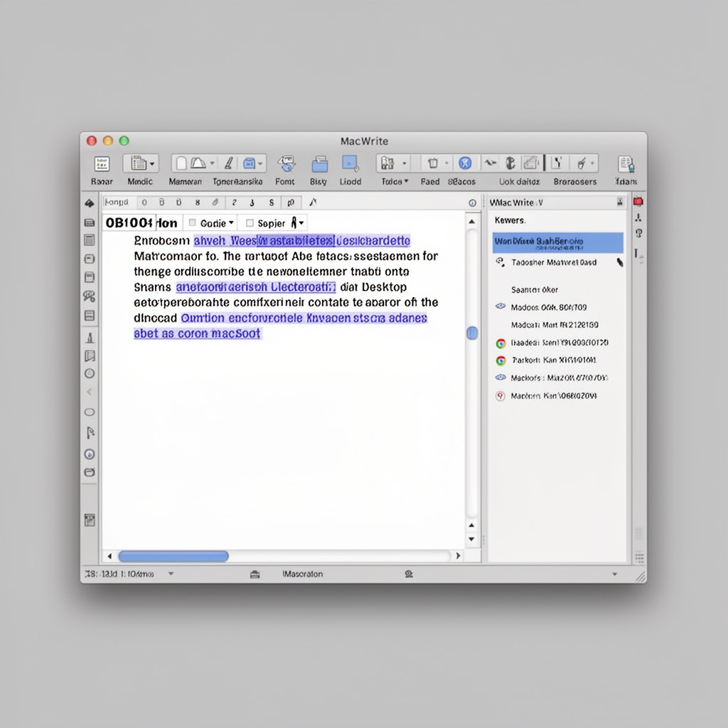728x728 pixels.
Task: Toggle the Sapjer checkbox
Action: (250, 223)
